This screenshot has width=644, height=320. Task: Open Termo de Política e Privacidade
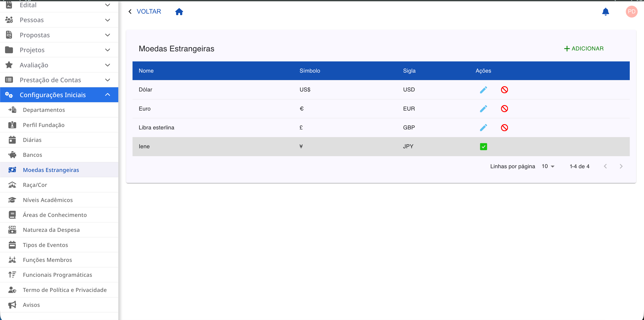point(59,290)
